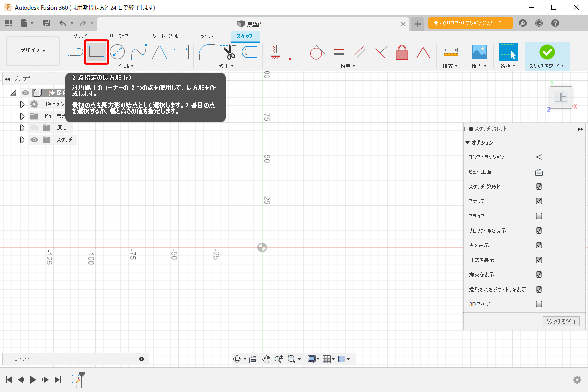Open the 選択 dropdown menu
Image resolution: width=588 pixels, height=392 pixels.
coord(508,66)
